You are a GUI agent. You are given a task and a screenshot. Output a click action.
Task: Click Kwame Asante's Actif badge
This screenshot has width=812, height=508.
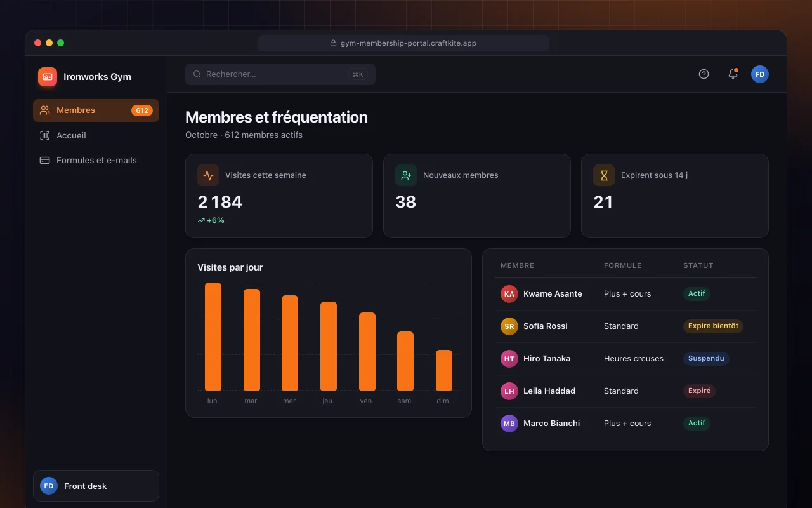coord(697,293)
